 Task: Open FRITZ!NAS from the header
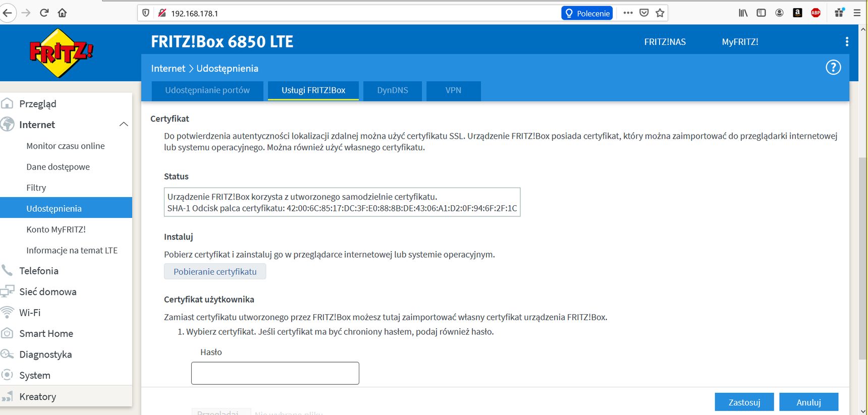click(665, 42)
